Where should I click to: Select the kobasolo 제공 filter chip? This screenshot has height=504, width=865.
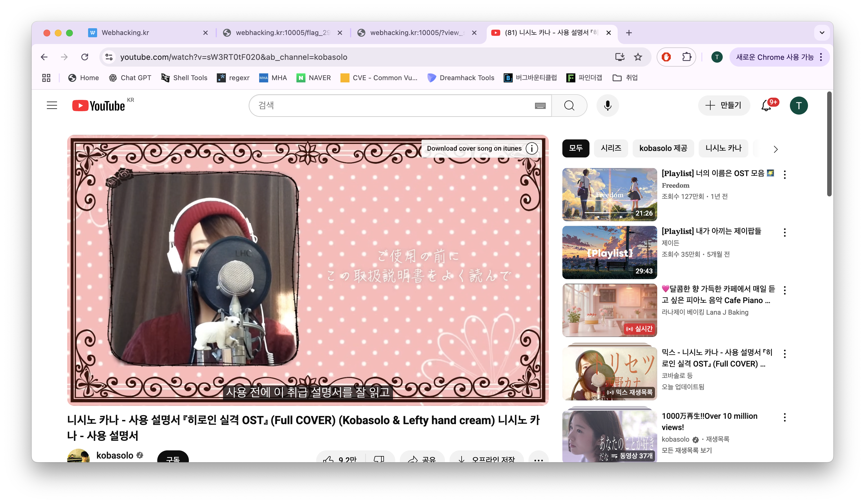(x=663, y=148)
